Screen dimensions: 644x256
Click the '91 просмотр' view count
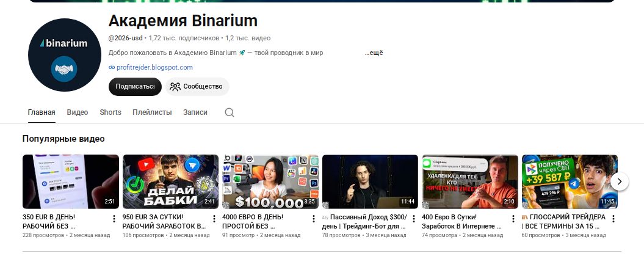click(238, 235)
